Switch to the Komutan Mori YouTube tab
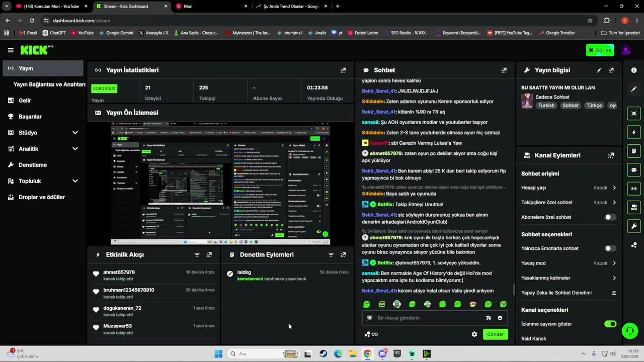Image resolution: width=644 pixels, height=362 pixels. click(x=51, y=7)
